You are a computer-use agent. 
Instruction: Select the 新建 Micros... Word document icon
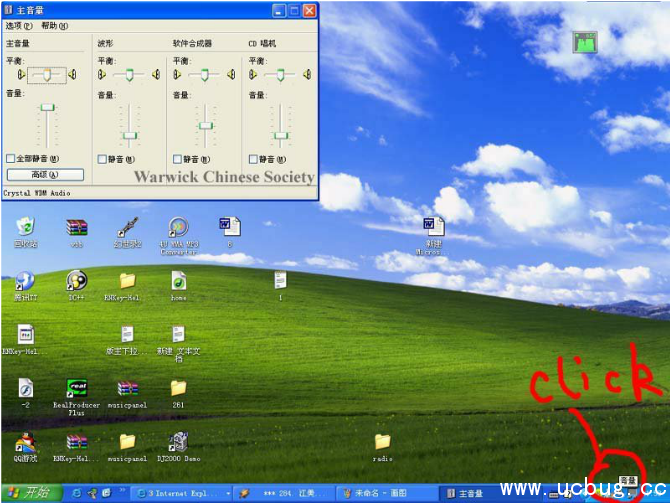[x=433, y=236]
